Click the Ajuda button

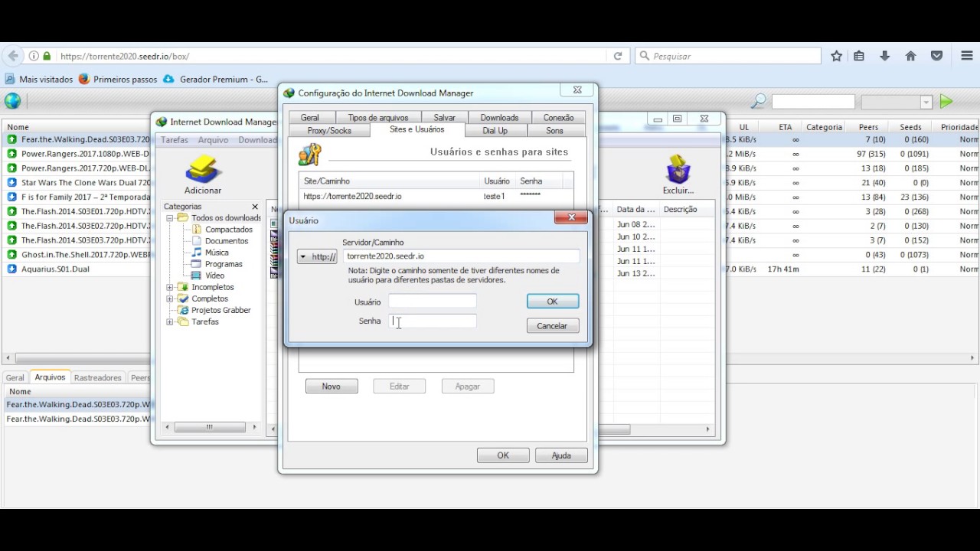pyautogui.click(x=561, y=455)
